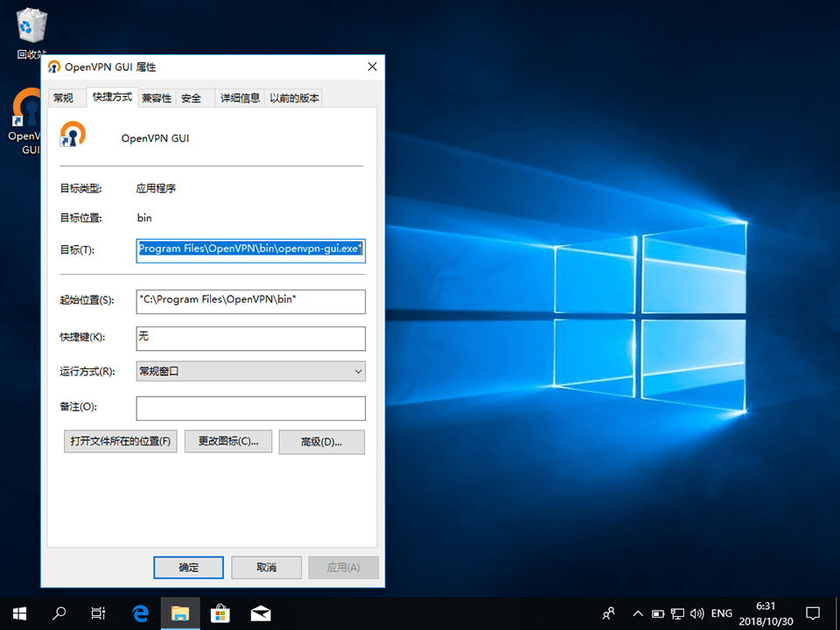
Task: Click 高级(D)... button
Action: point(322,442)
